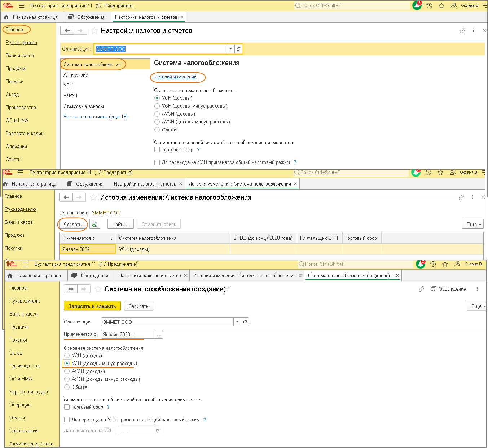Click back arrow in Система налогообложения (создание)

(x=71, y=289)
